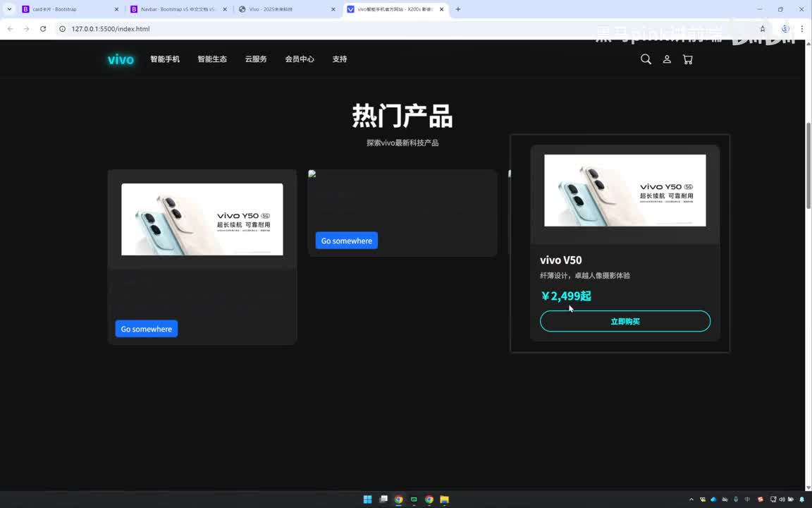Open a new browser tab
The height and width of the screenshot is (508, 812).
click(457, 9)
